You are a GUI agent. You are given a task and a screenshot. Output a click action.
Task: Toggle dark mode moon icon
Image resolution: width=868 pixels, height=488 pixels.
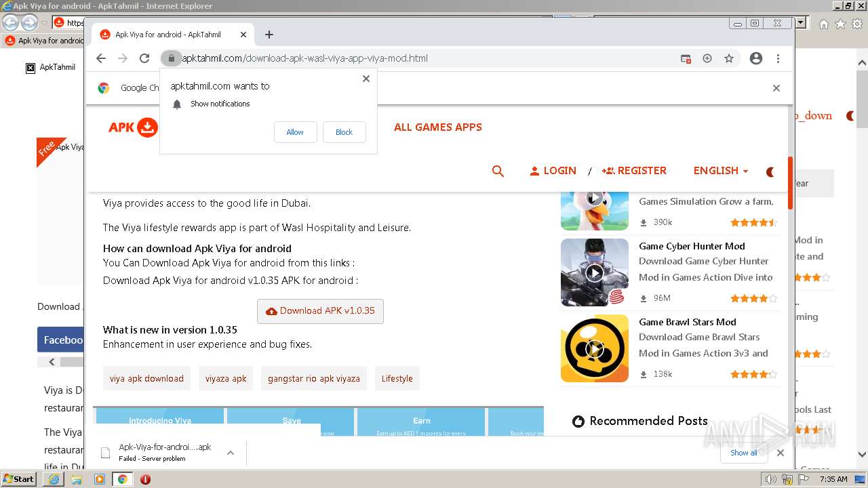[770, 172]
